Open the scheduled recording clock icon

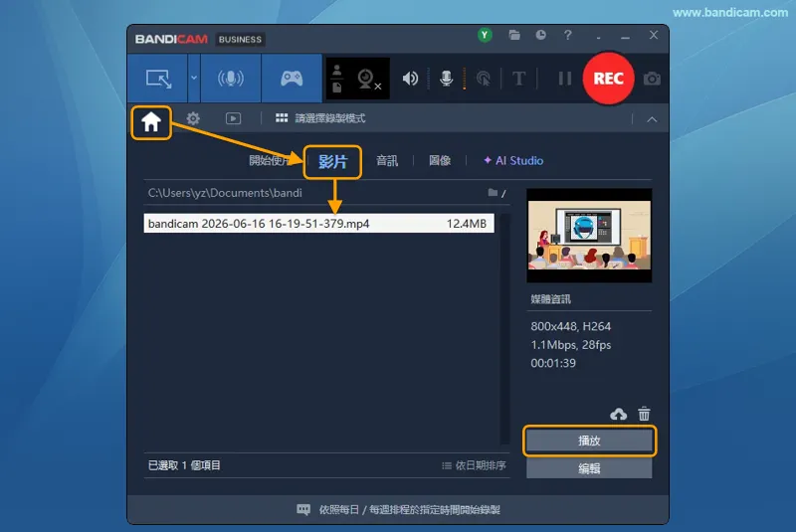[541, 35]
